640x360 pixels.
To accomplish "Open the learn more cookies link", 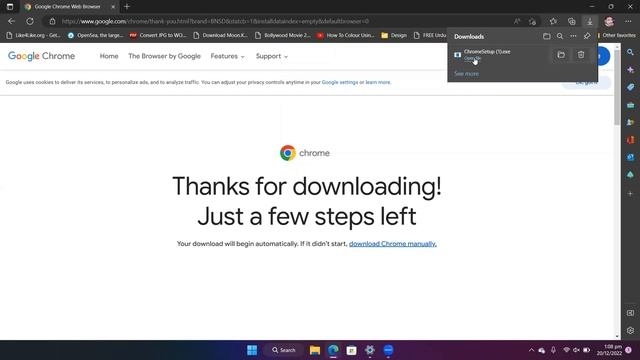I will tap(378, 82).
